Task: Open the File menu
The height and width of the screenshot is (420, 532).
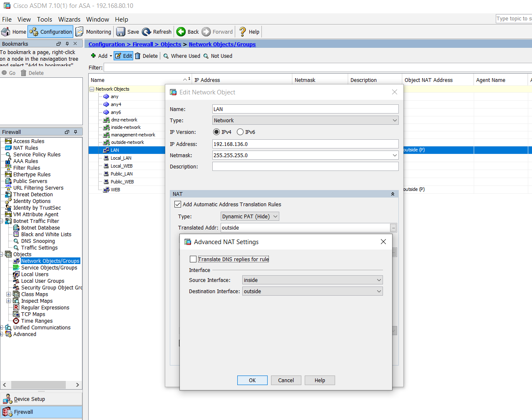Action: tap(7, 20)
